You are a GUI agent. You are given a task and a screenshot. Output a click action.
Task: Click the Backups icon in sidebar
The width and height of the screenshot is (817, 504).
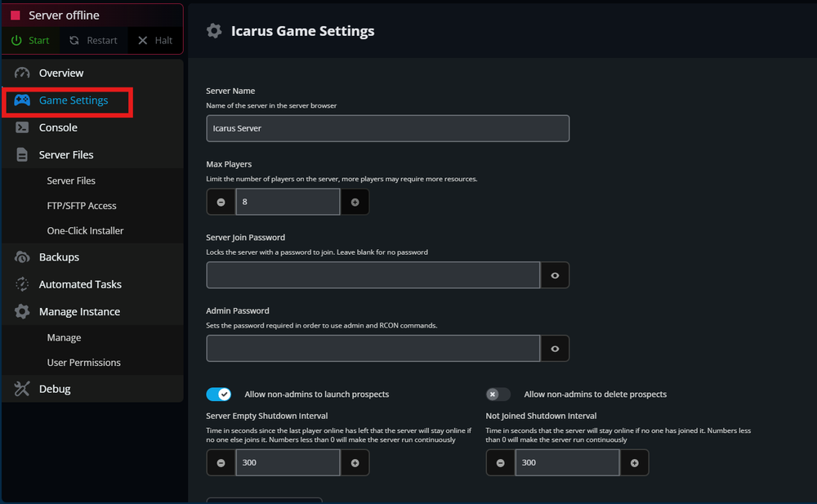23,256
